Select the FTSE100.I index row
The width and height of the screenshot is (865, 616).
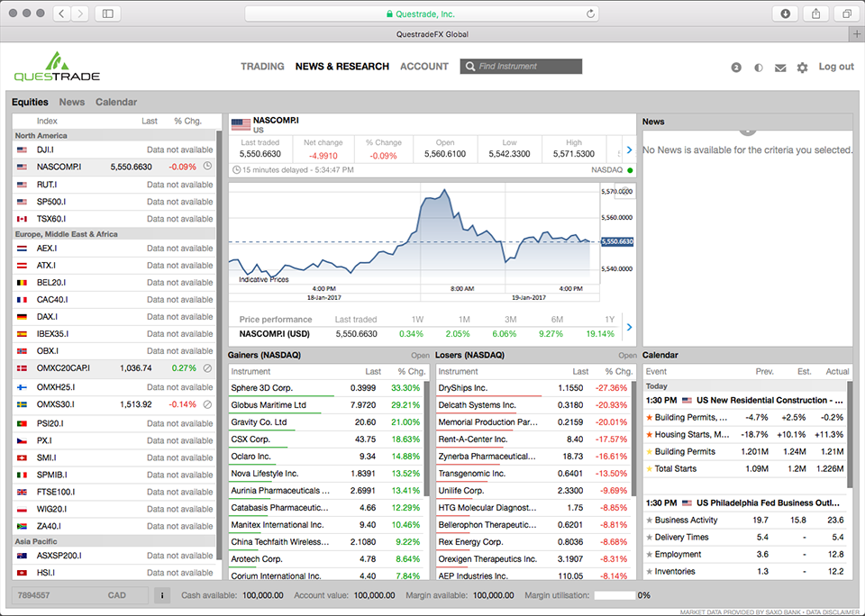114,492
